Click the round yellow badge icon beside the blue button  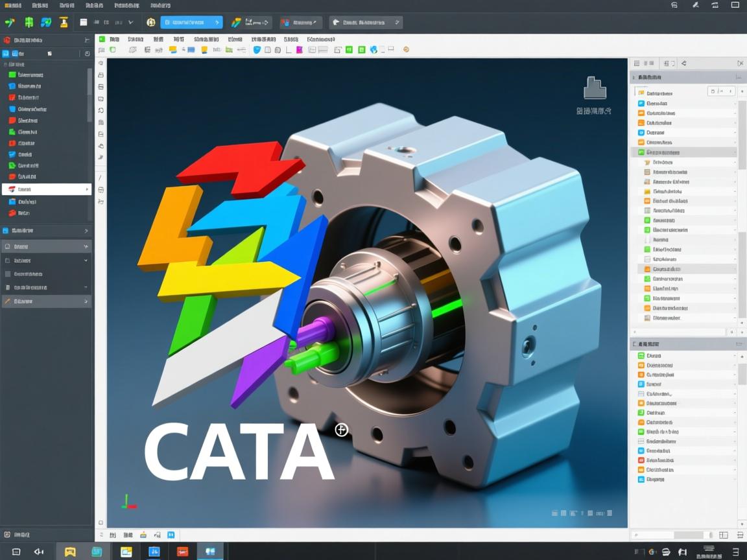tap(151, 23)
